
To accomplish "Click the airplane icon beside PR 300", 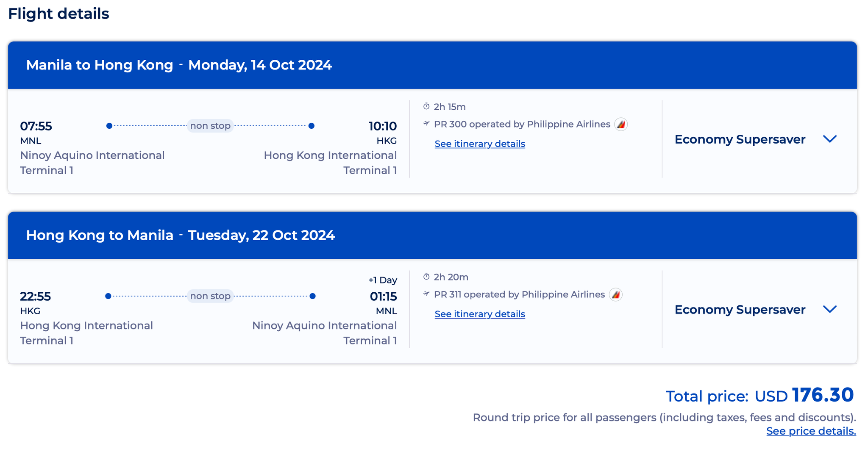I will tap(426, 124).
